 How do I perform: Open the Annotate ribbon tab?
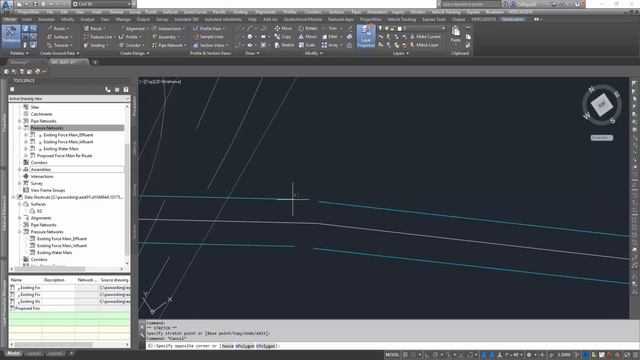47,19
